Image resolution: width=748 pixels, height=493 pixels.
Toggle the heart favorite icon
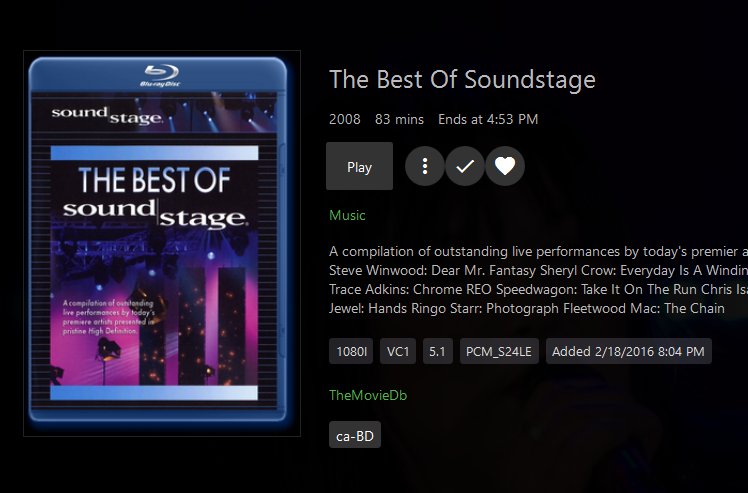point(505,167)
